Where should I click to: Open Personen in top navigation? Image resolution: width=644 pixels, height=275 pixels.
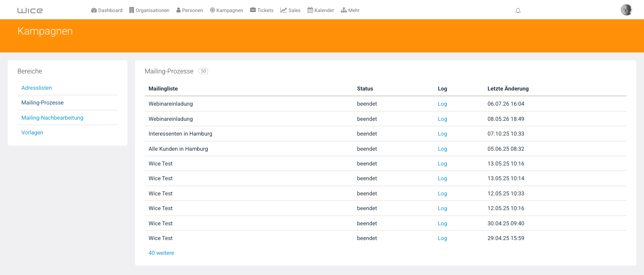click(190, 10)
